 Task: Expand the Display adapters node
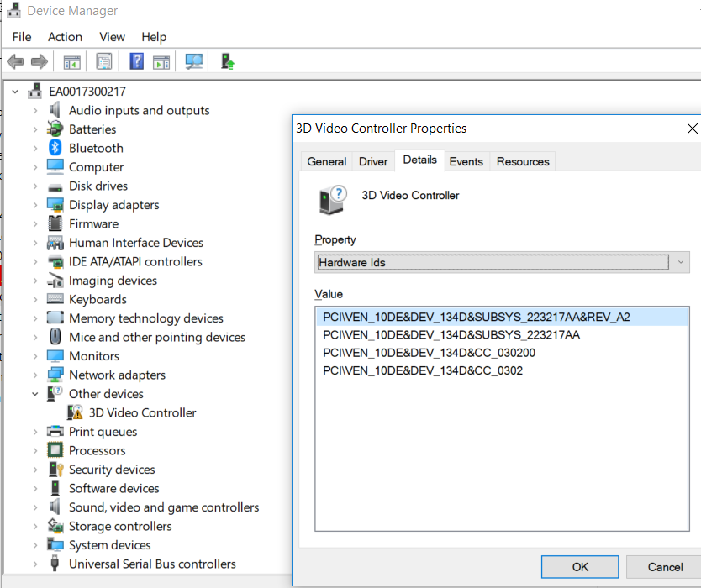pos(35,205)
